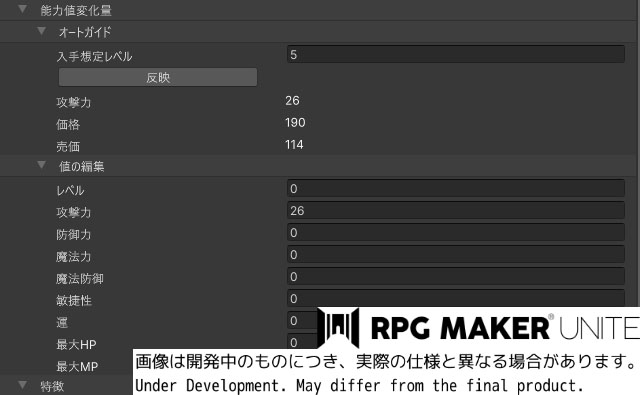Click the 入手想定レベル input field
Viewport: 640px width, 395px height.
456,54
